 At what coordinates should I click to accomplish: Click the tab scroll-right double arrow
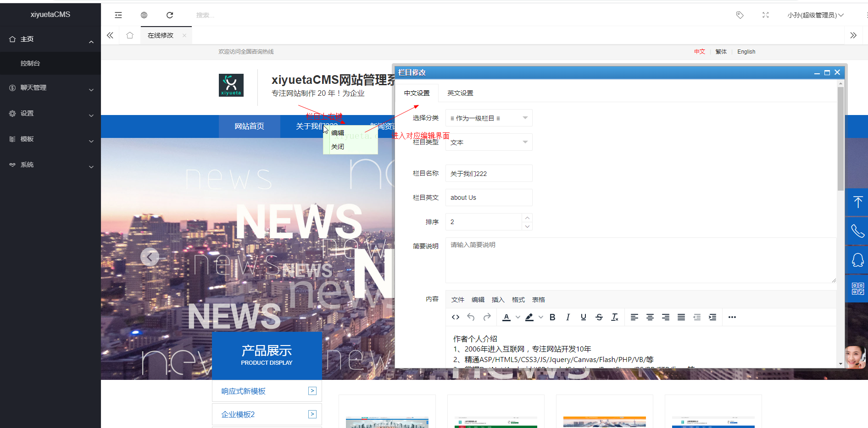click(853, 35)
